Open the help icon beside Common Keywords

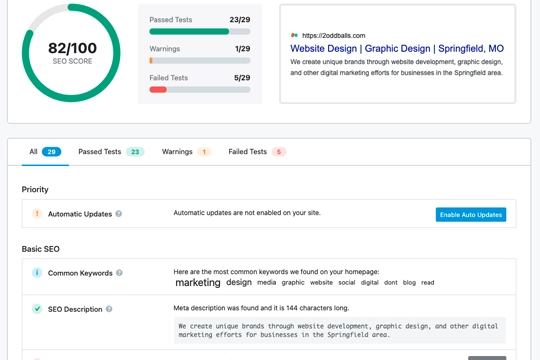click(119, 272)
